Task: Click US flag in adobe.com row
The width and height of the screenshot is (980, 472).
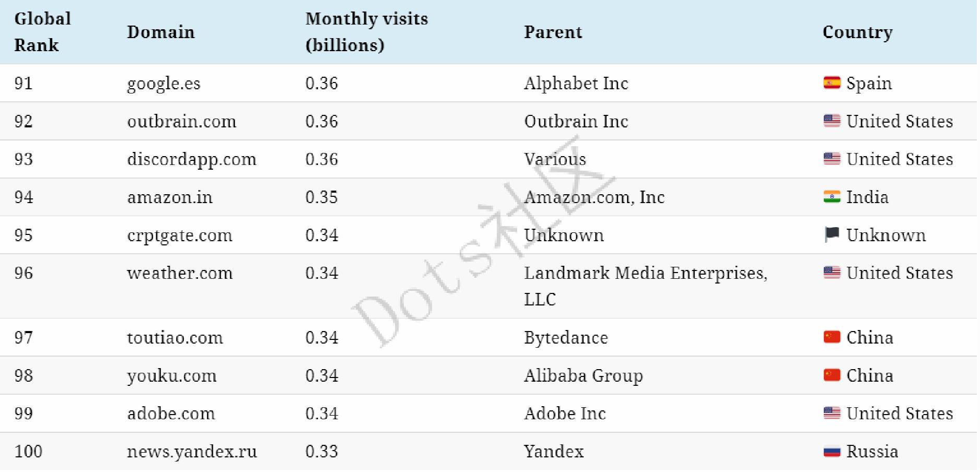Action: (x=832, y=413)
